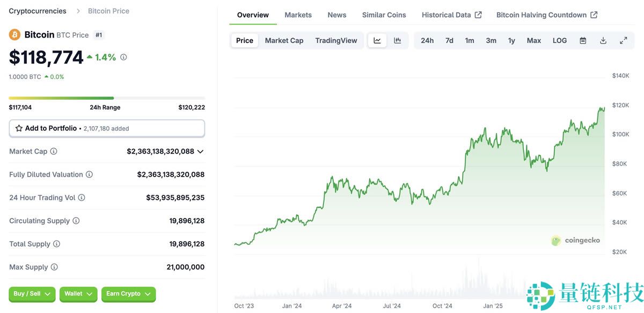The image size is (644, 313).
Task: Open the calendar date range picker
Action: coord(583,41)
